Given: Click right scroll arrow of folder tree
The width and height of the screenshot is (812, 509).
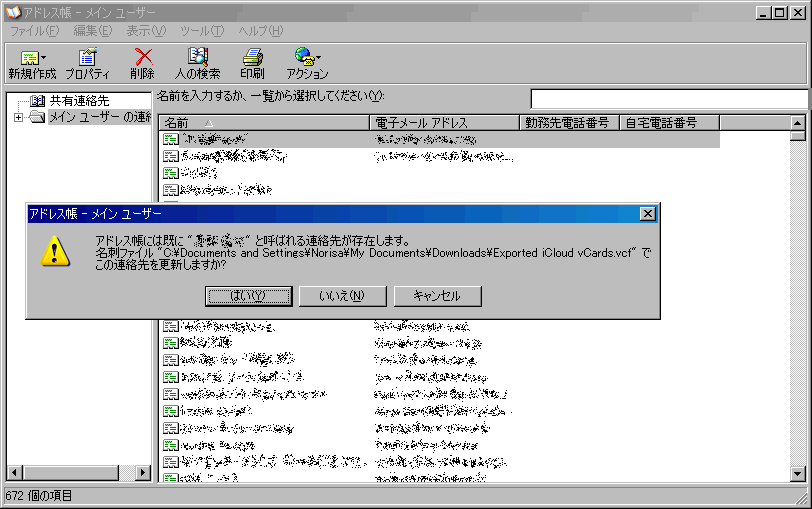Looking at the screenshot, I should 143,473.
